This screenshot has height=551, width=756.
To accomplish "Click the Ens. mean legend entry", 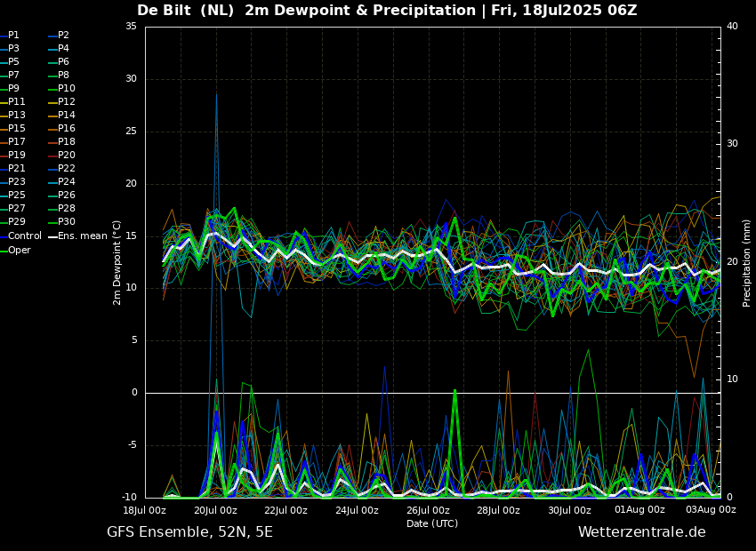I will pos(82,236).
